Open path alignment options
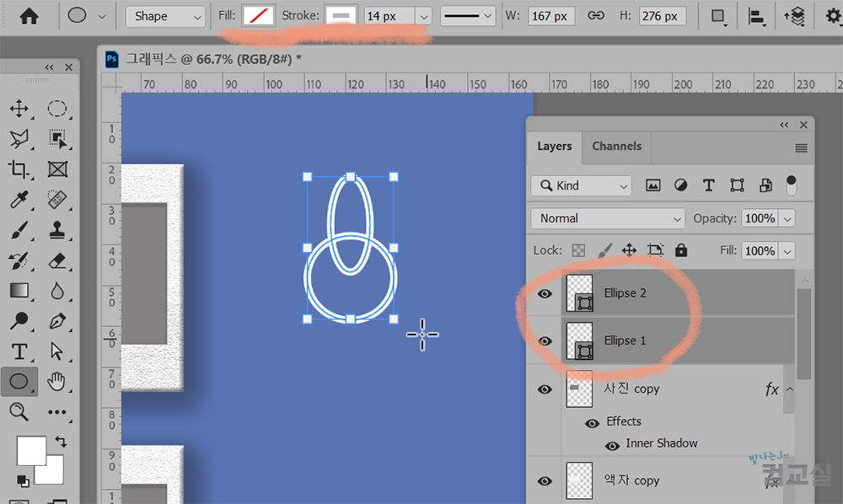The image size is (843, 504). [x=756, y=17]
